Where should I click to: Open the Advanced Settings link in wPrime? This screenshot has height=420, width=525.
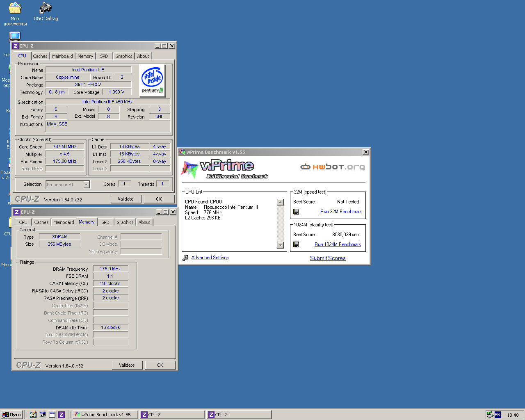coord(210,258)
